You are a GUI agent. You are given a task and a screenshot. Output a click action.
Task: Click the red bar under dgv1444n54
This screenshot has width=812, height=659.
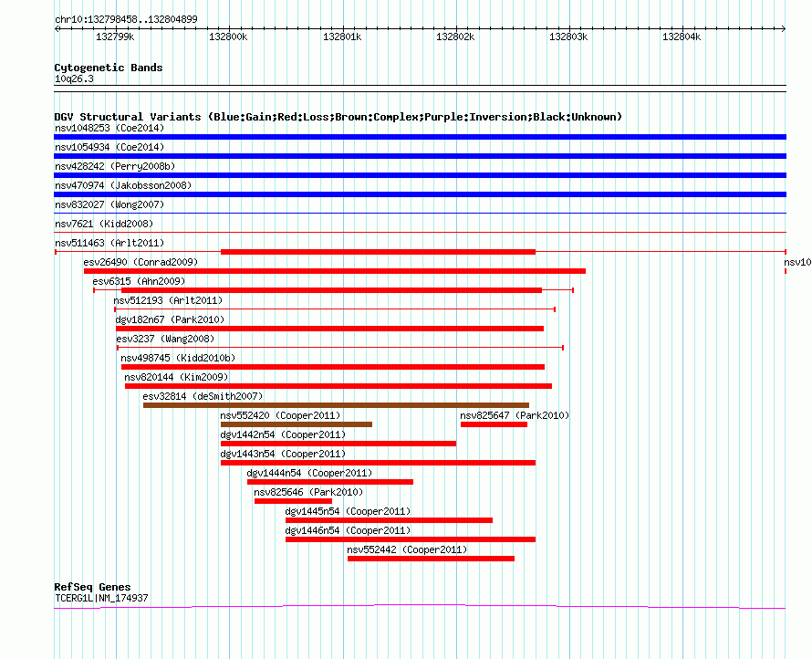point(330,482)
